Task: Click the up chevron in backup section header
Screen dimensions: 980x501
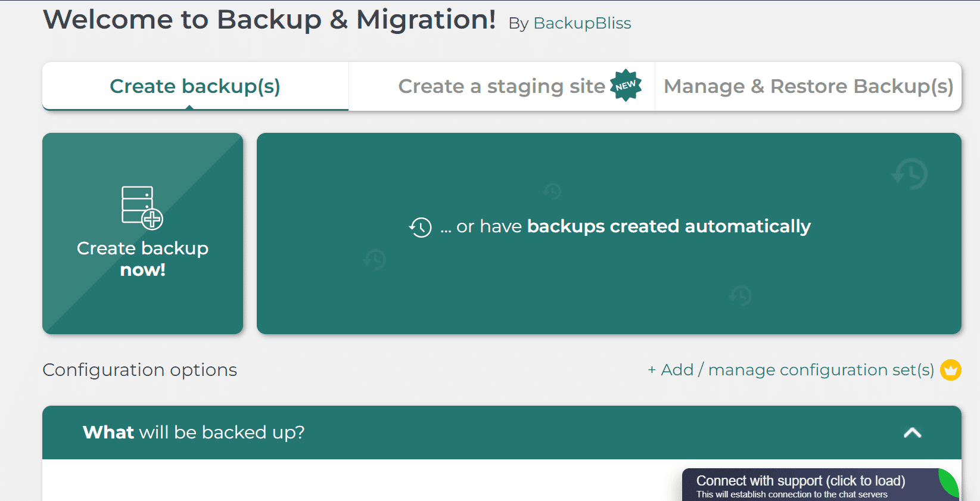Action: click(912, 432)
